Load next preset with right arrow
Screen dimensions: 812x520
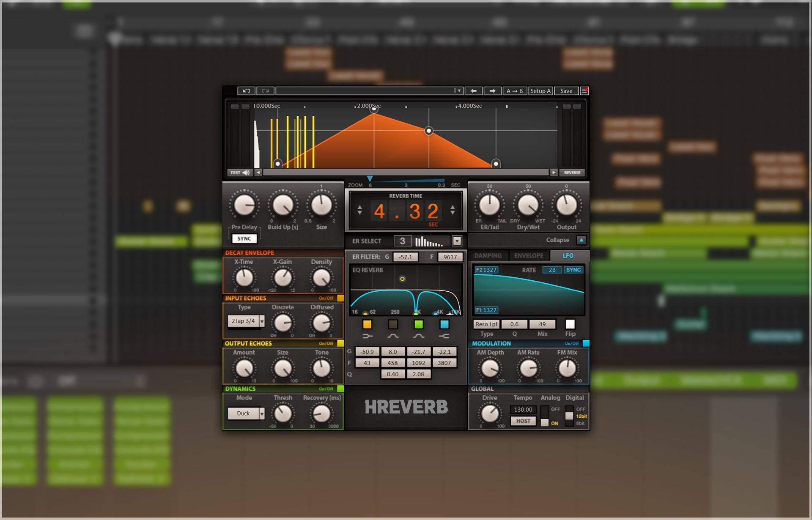[492, 91]
